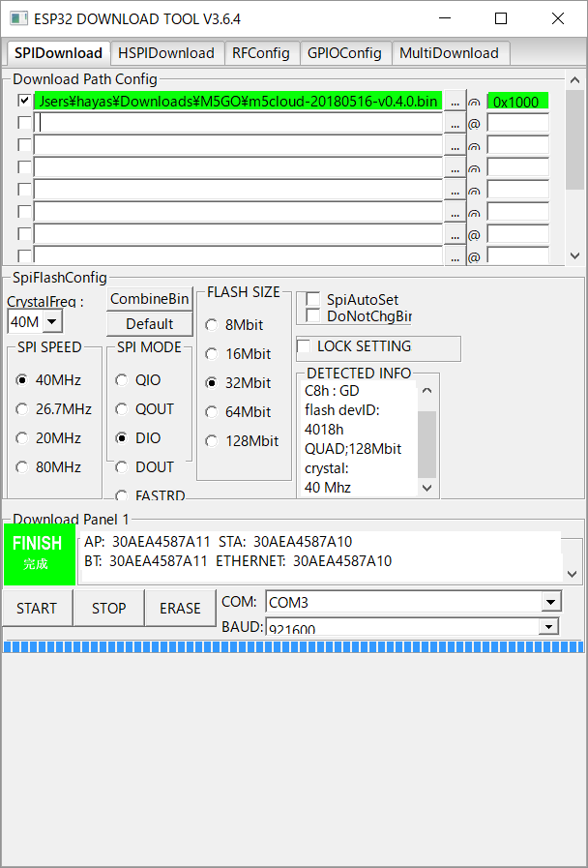Switch to the GPIOConfig tab
This screenshot has height=868, width=588.
(x=344, y=53)
